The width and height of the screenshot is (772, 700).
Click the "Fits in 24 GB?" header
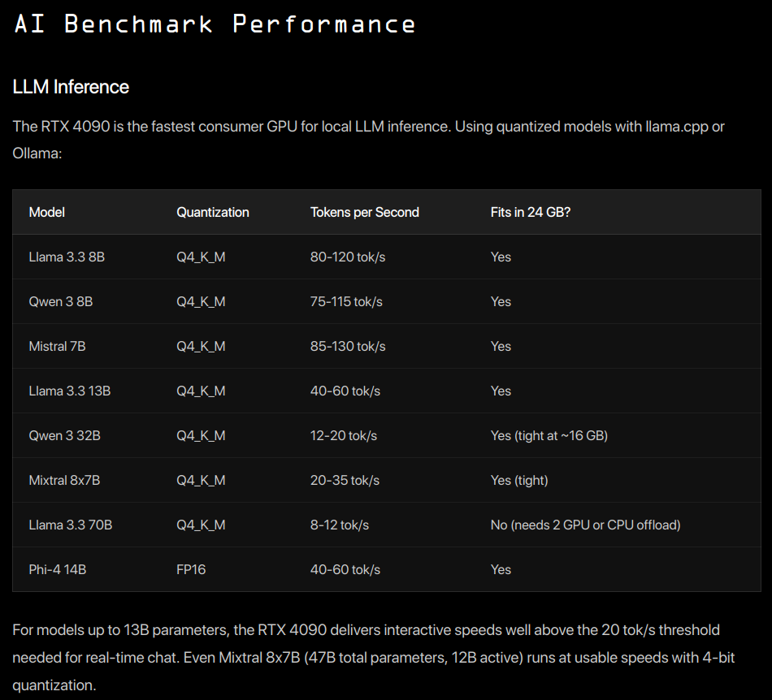[531, 212]
